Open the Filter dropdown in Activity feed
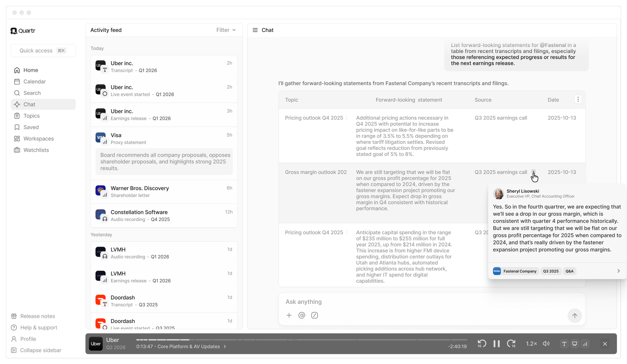The height and width of the screenshot is (364, 627). point(226,30)
